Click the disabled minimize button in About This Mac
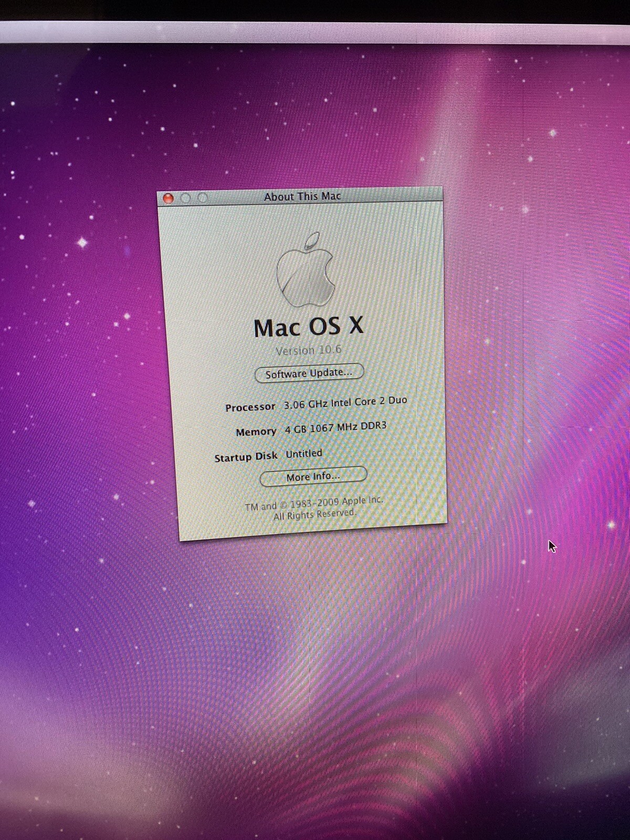The height and width of the screenshot is (840, 630). click(185, 198)
